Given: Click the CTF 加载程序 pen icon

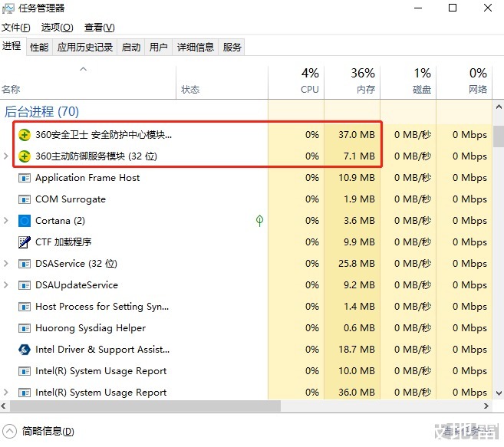Looking at the screenshot, I should 25,242.
